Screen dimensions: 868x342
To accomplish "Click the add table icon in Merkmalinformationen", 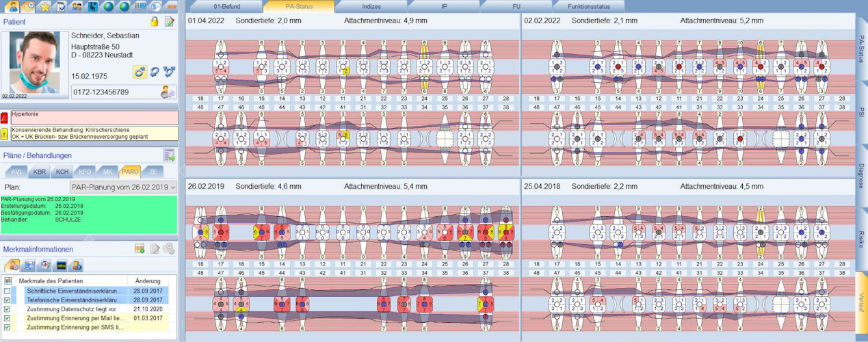I will 140,248.
